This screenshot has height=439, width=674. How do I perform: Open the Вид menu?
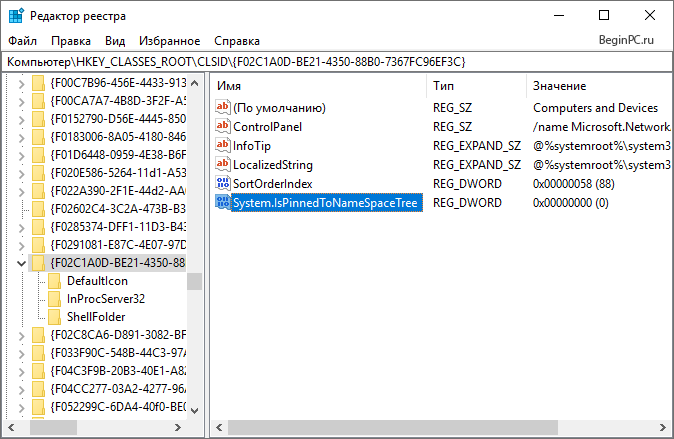pyautogui.click(x=115, y=41)
